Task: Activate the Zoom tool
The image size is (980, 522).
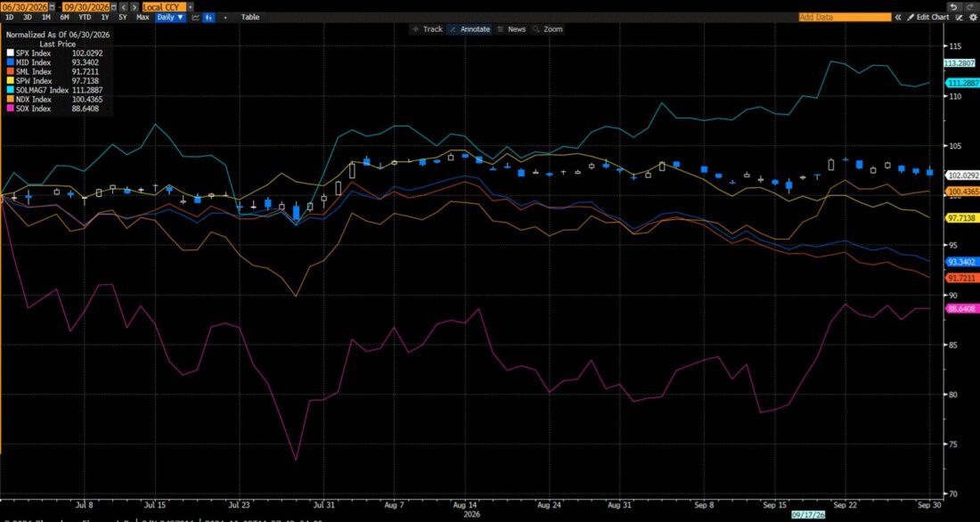Action: click(x=548, y=29)
